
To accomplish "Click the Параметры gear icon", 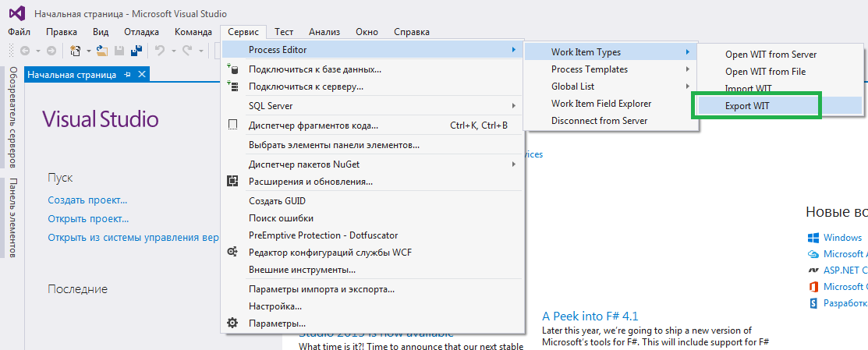I will pos(232,323).
